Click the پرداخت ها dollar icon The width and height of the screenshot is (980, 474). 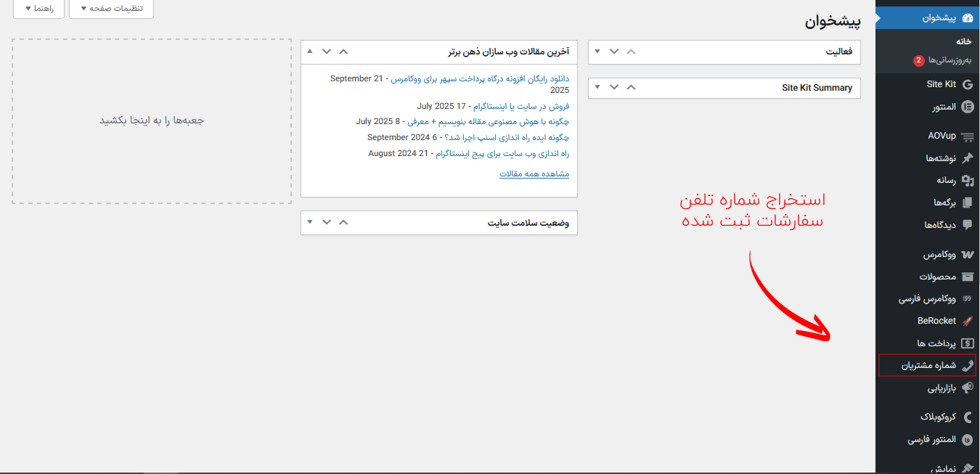tap(967, 343)
